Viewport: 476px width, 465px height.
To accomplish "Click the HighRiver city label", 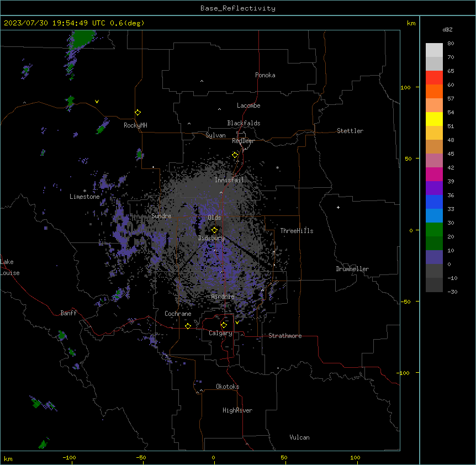I will tap(237, 410).
